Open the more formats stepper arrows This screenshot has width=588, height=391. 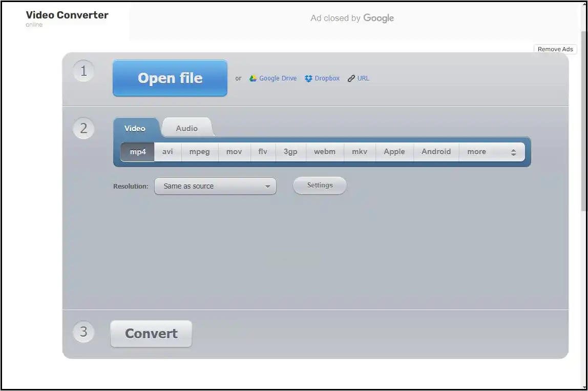[513, 152]
